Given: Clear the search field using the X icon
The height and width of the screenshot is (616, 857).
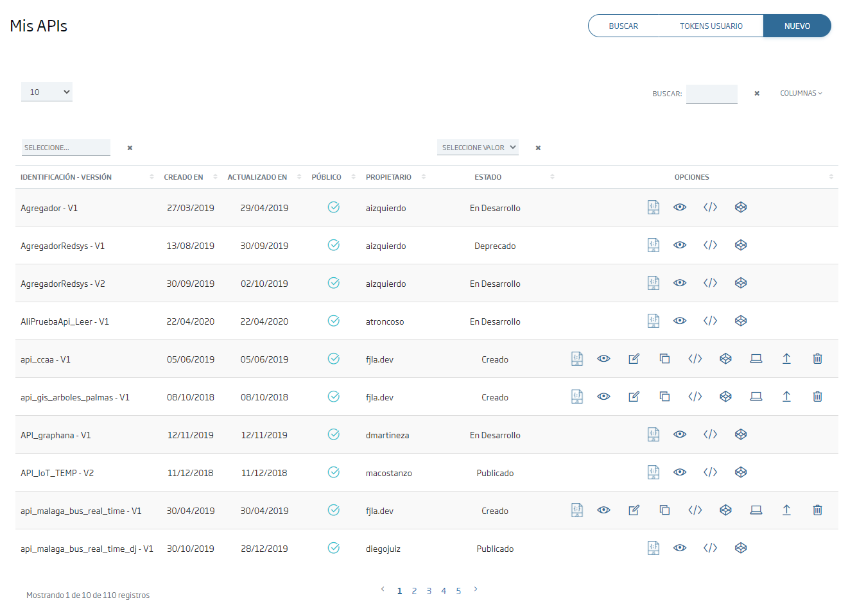Looking at the screenshot, I should [x=756, y=93].
